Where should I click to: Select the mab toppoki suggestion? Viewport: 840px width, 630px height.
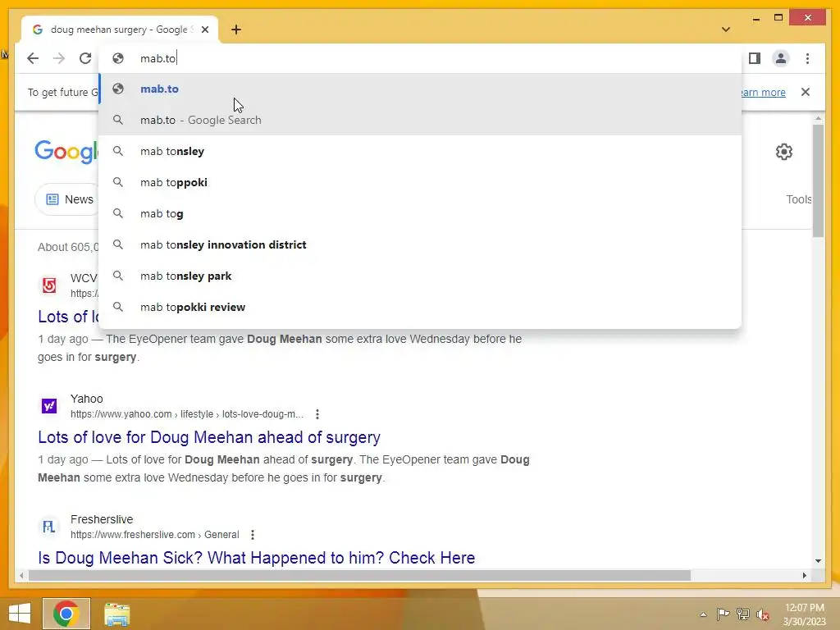tap(421, 182)
